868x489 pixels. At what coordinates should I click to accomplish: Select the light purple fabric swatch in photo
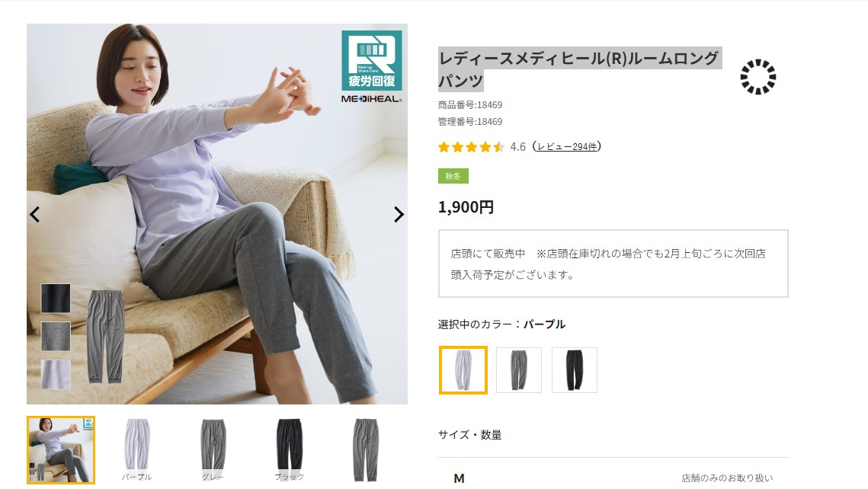point(56,375)
